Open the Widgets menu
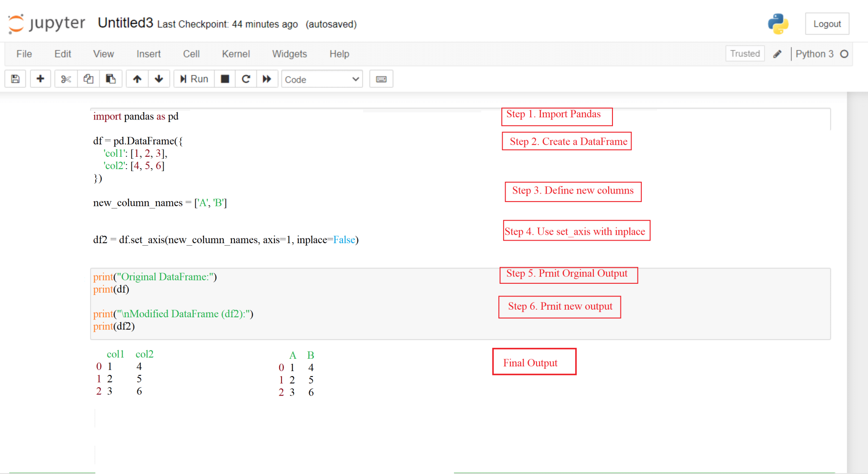The width and height of the screenshot is (868, 474). point(289,54)
